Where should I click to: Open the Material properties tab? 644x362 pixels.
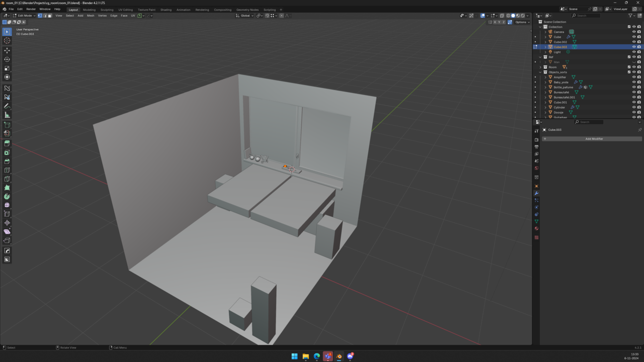pyautogui.click(x=536, y=229)
